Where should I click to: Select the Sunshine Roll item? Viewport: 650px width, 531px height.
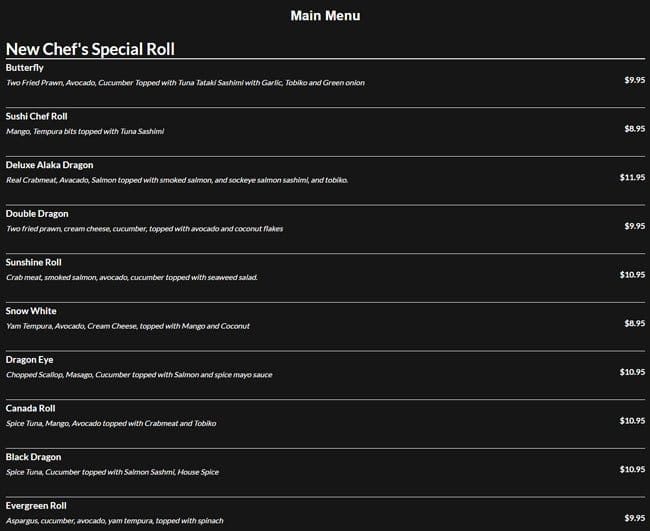[34, 262]
